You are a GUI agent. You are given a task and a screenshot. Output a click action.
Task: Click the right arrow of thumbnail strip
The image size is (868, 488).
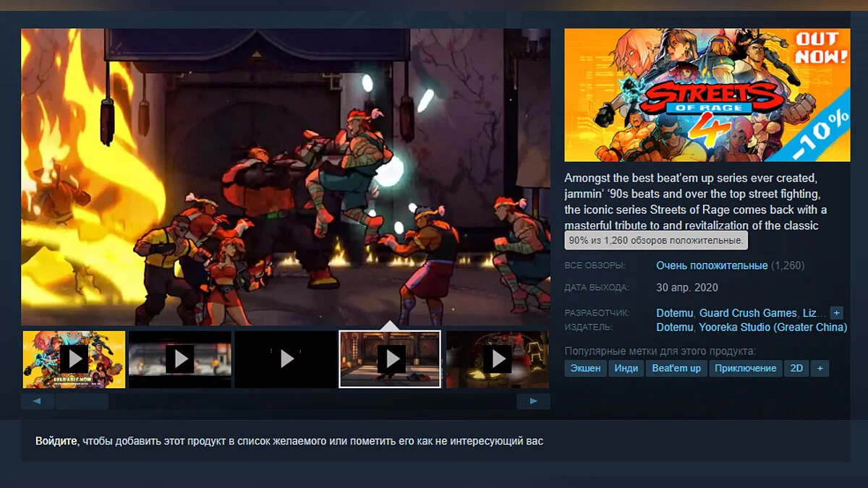(533, 401)
